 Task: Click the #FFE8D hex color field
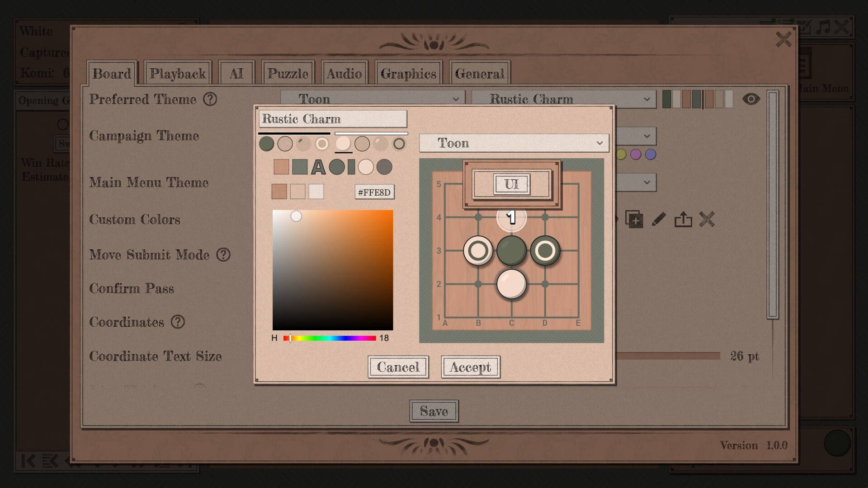point(375,192)
